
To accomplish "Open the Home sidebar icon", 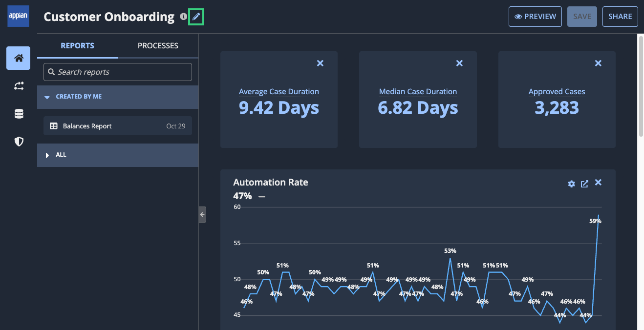I will click(19, 58).
